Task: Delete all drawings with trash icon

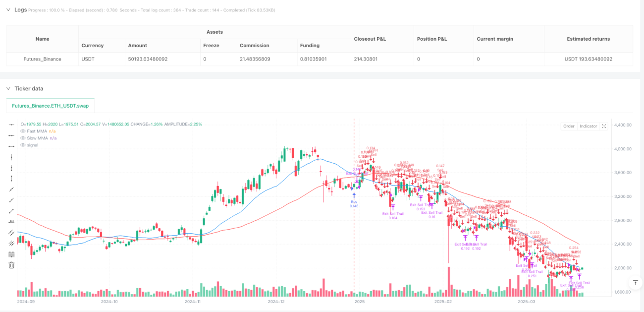Action: [x=11, y=265]
